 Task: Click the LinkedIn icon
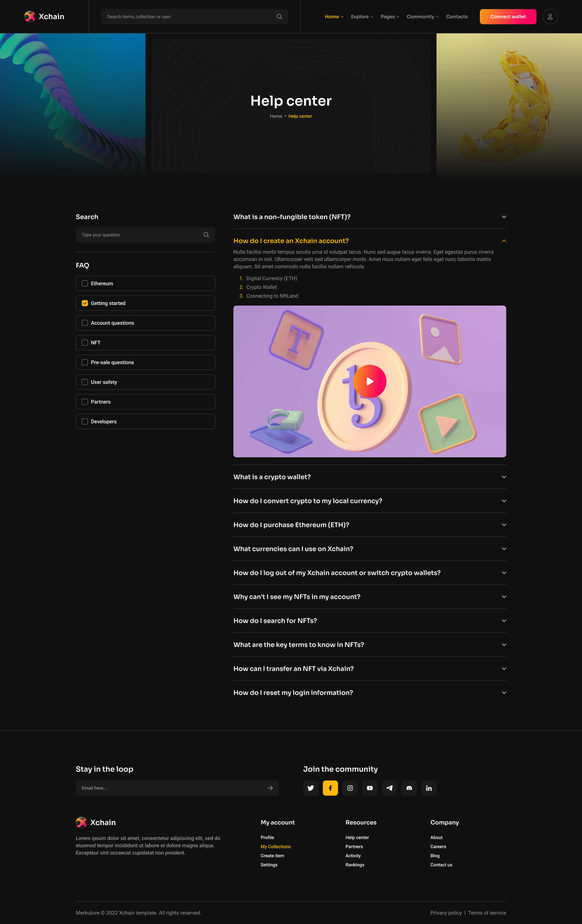(x=429, y=788)
